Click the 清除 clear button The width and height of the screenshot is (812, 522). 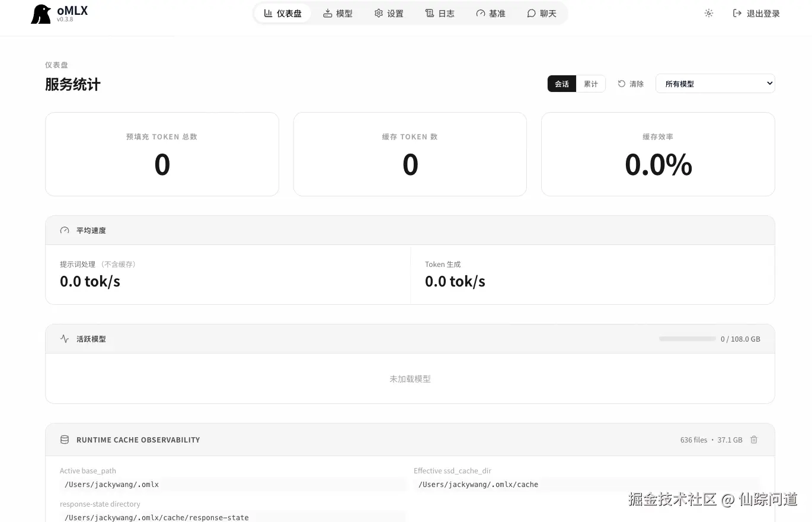[631, 84]
